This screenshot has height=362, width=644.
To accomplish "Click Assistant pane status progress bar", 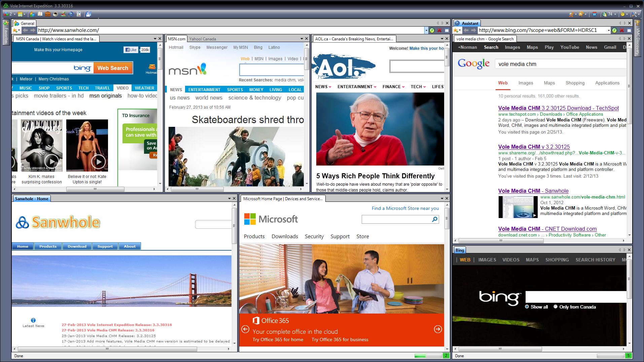I will coord(610,356).
